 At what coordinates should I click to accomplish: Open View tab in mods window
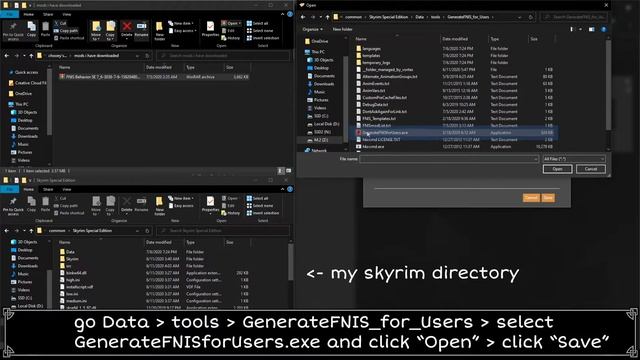(67, 14)
